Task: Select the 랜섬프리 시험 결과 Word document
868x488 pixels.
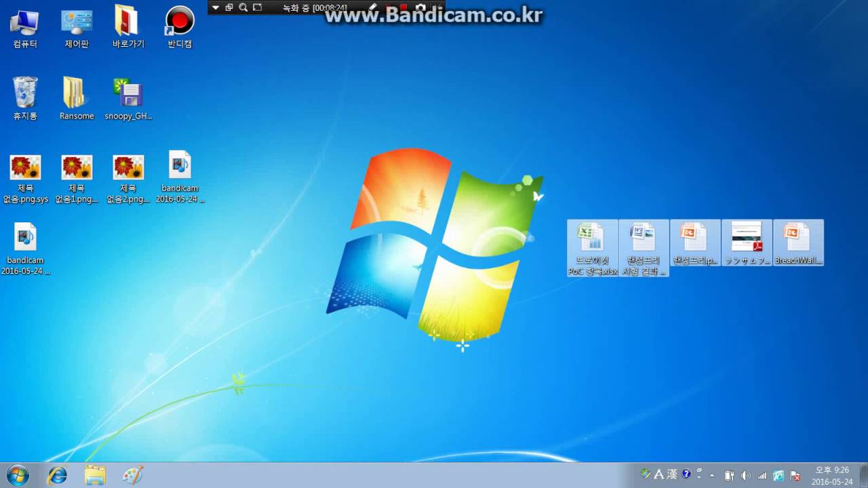Action: pos(644,248)
